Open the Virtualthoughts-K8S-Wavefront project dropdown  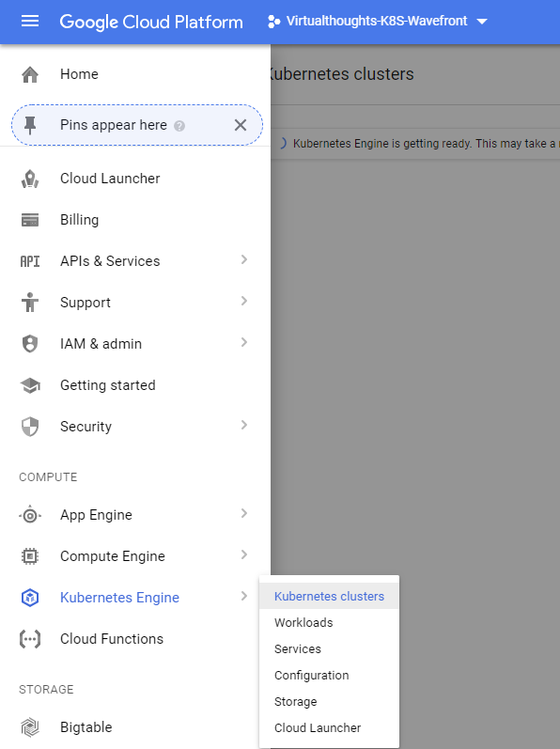coord(377,21)
